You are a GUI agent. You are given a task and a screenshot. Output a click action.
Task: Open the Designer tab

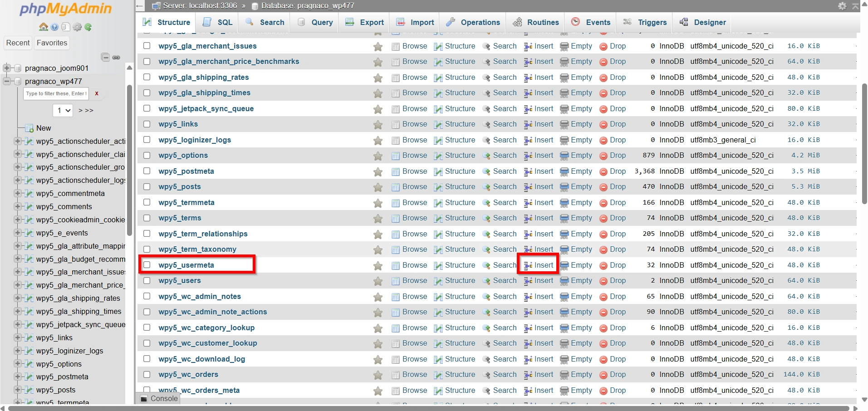coord(703,22)
